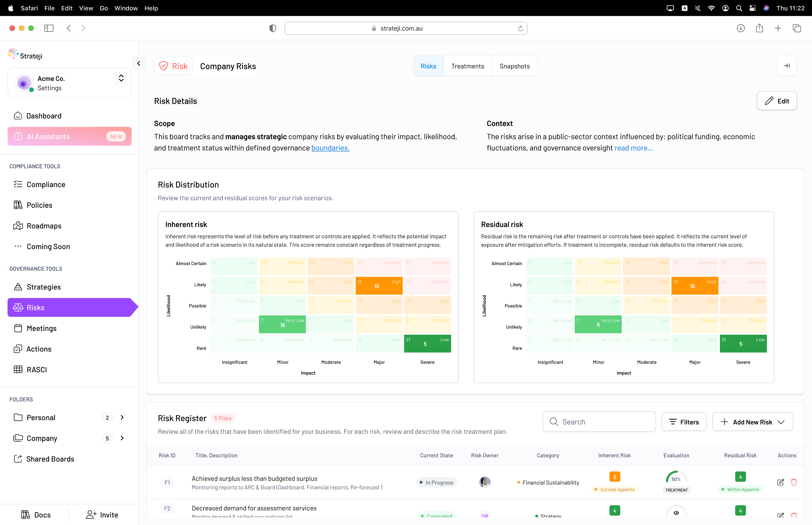The height and width of the screenshot is (525, 812).
Task: Toggle the eye evaluation icon on row F2
Action: (676, 512)
